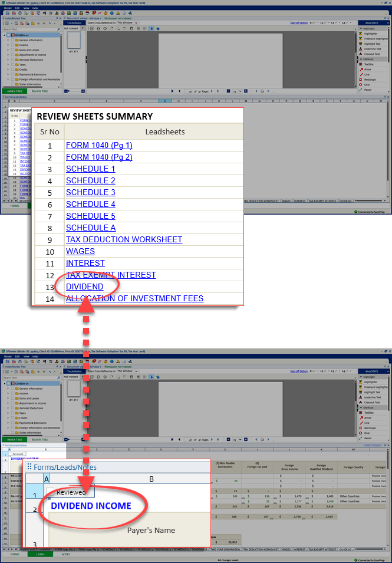Select Arrow markup tool in lower Annotate panel
The width and height of the screenshot is (392, 563).
pyautogui.click(x=368, y=418)
